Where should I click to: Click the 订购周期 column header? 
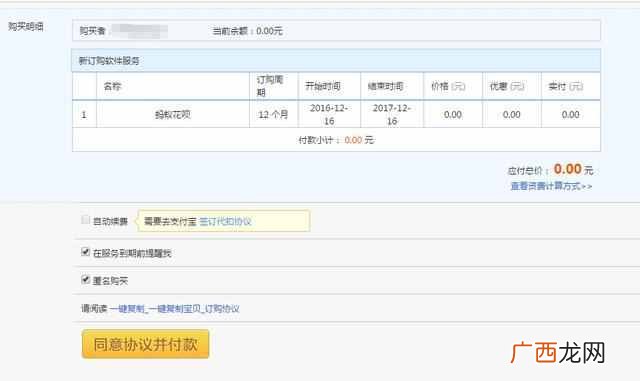click(273, 86)
